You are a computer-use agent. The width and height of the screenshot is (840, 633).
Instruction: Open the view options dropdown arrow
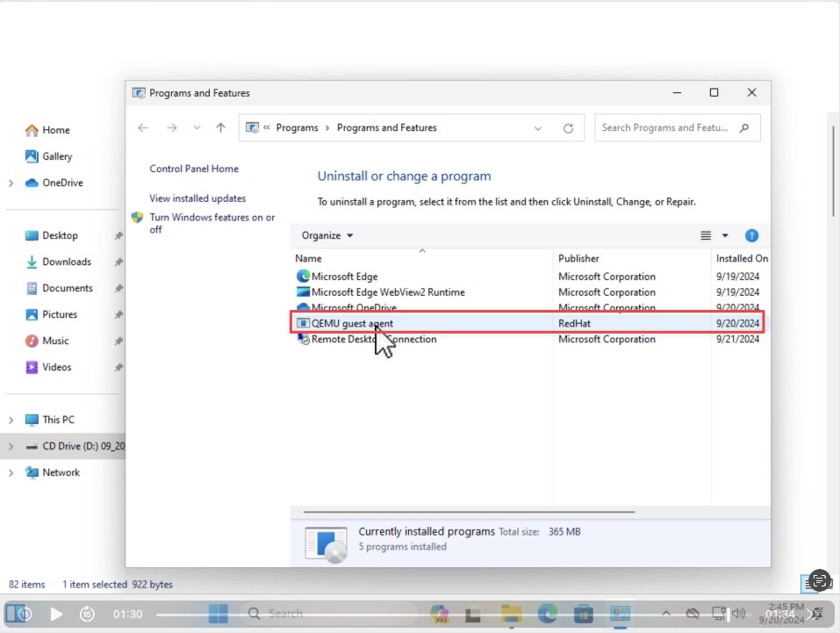point(725,235)
